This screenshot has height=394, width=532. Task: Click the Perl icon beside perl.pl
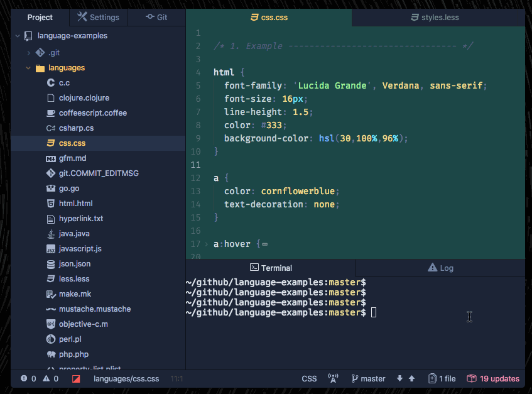51,339
